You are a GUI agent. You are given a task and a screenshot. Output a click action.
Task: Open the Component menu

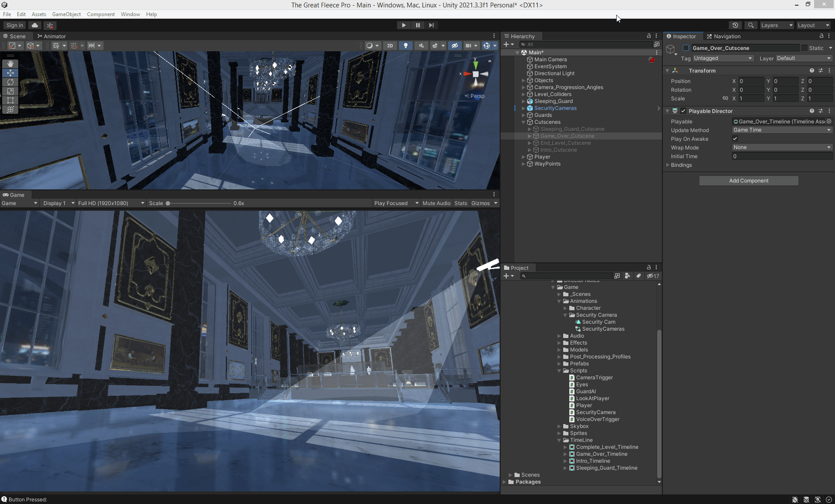(100, 14)
